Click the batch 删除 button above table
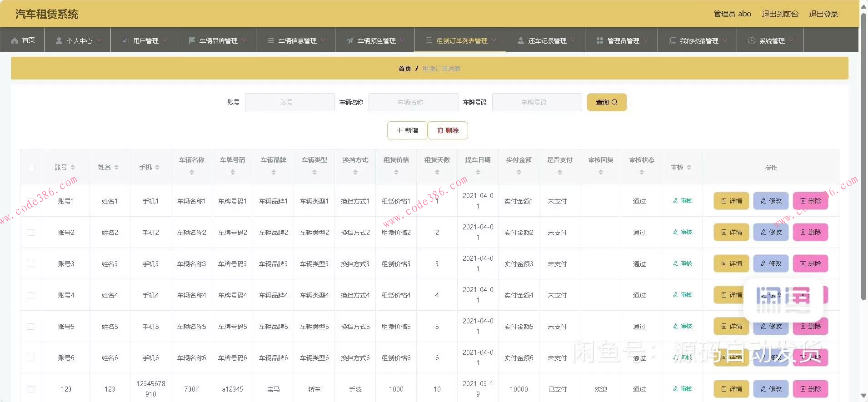Image resolution: width=868 pixels, height=402 pixels. tap(448, 130)
